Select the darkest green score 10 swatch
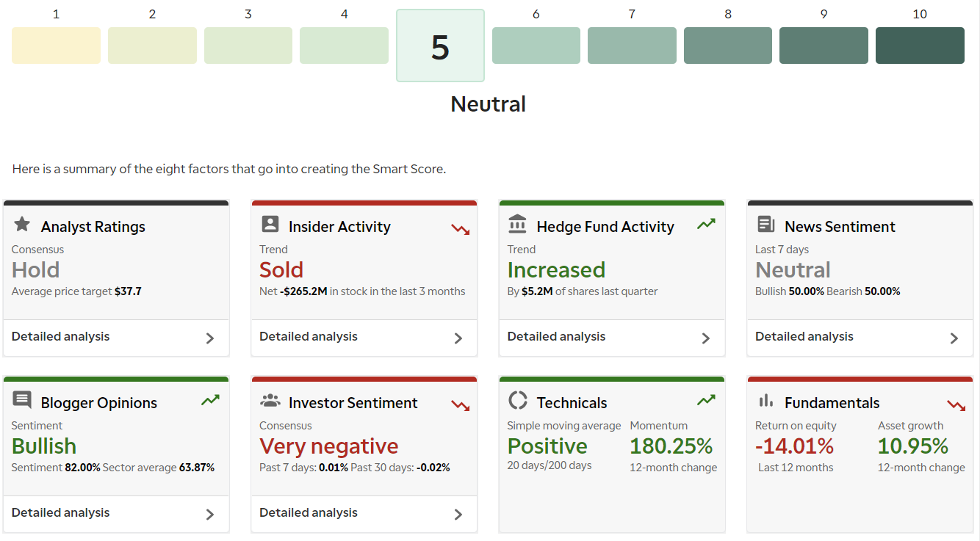 pyautogui.click(x=920, y=46)
